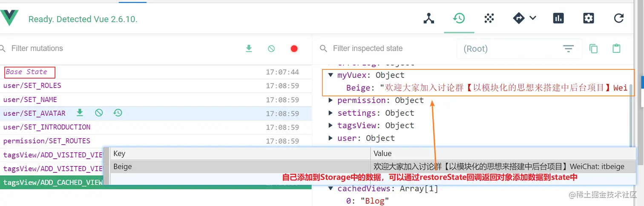Open the (Root) module selector
Image resolution: width=644 pixels, height=206 pixels.
[x=519, y=49]
